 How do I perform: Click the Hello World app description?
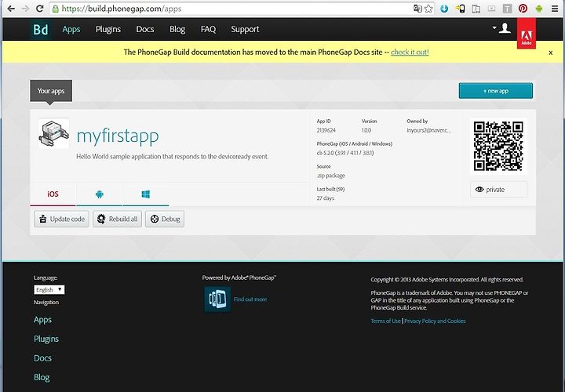[x=172, y=157]
